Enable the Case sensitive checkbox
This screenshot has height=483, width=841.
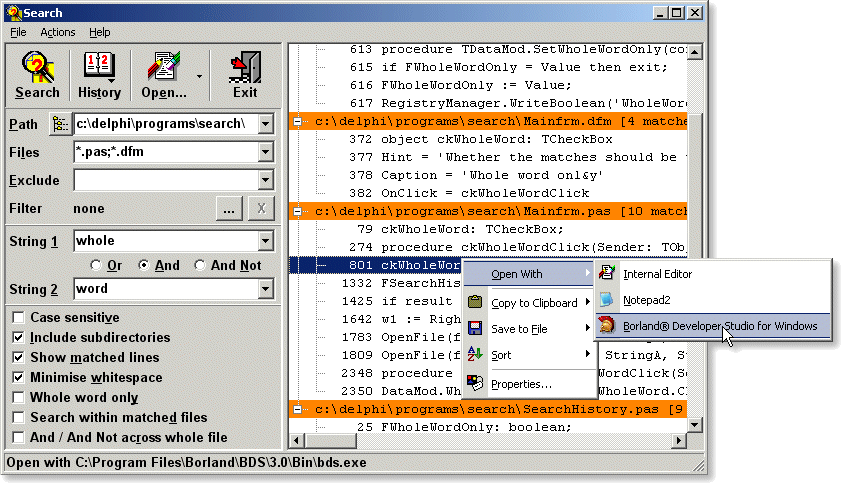click(18, 318)
